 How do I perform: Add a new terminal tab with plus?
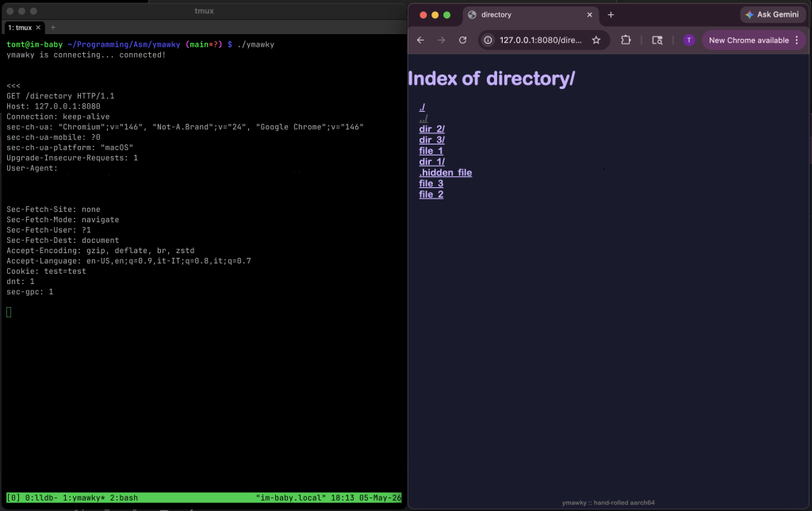point(53,28)
